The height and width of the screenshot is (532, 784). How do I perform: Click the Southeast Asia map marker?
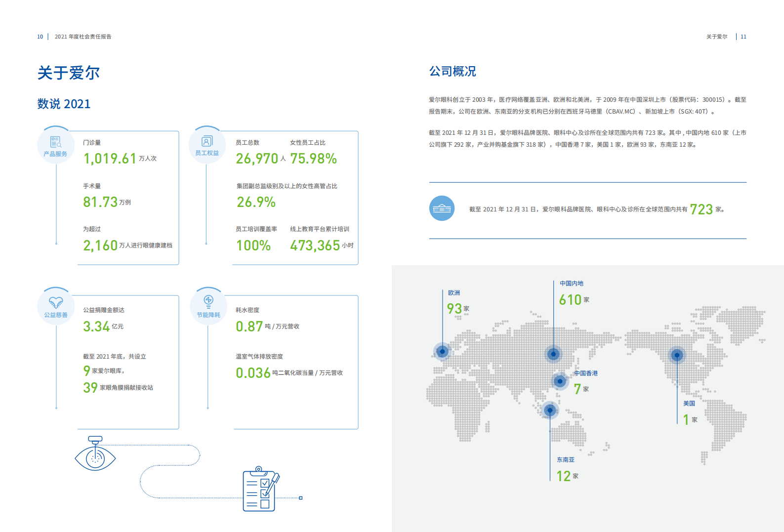coord(550,410)
